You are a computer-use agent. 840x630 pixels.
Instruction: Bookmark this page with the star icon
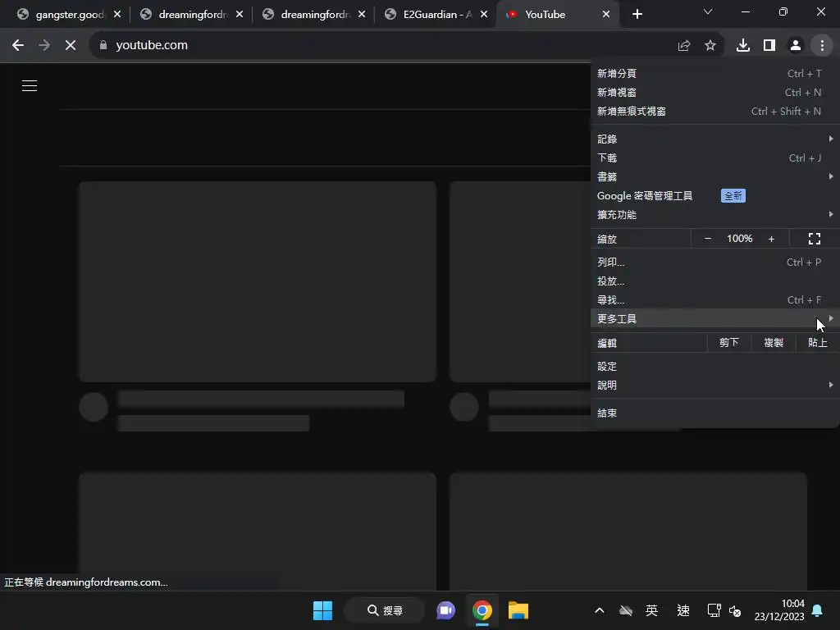pyautogui.click(x=710, y=46)
